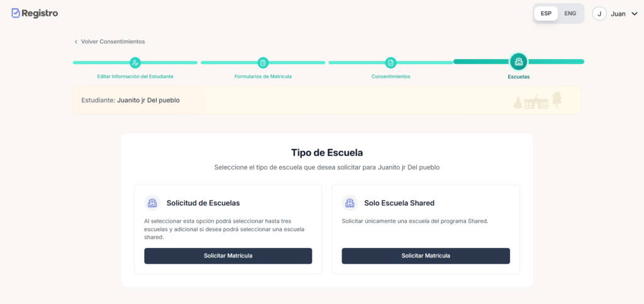644x304 pixels.
Task: Switch language to ENG
Action: 570,13
